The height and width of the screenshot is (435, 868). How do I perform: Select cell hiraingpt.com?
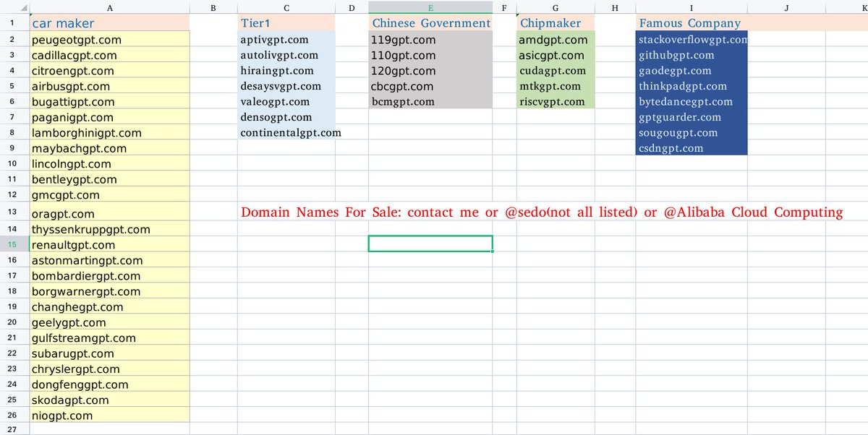click(286, 71)
